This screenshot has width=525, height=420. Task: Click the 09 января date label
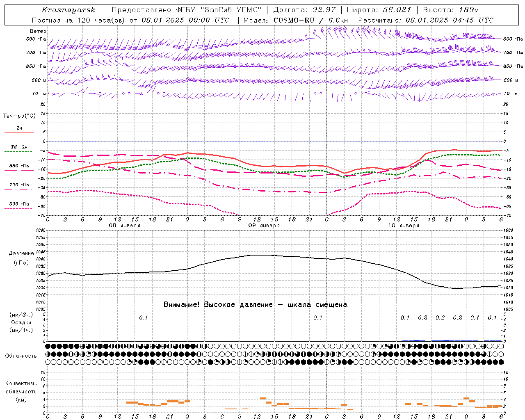264,226
